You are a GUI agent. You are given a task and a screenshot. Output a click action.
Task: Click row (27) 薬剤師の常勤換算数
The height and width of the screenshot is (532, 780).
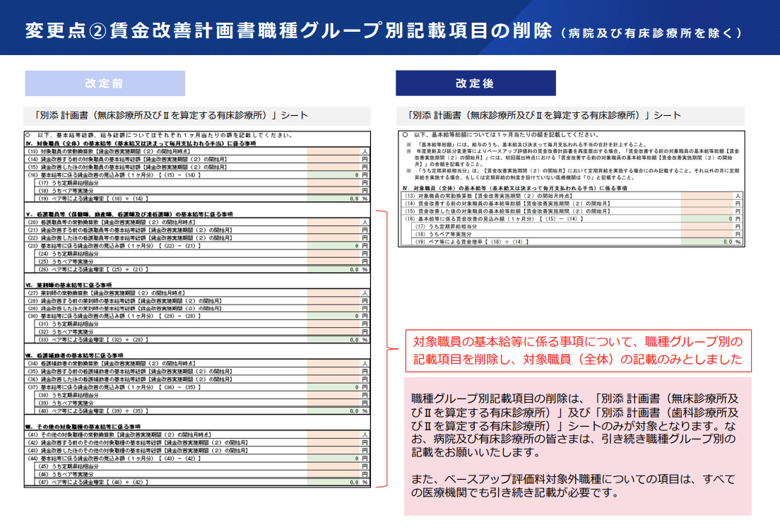197,293
